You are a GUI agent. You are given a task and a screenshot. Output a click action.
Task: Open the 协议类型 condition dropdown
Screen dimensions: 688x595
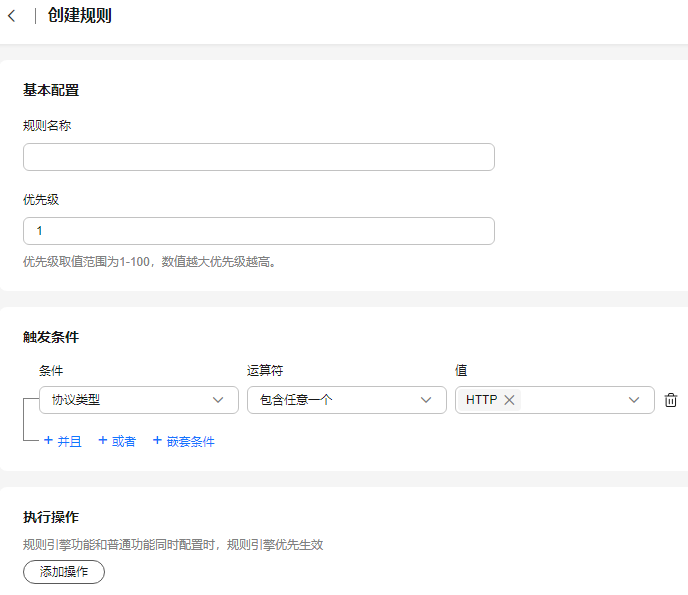139,400
